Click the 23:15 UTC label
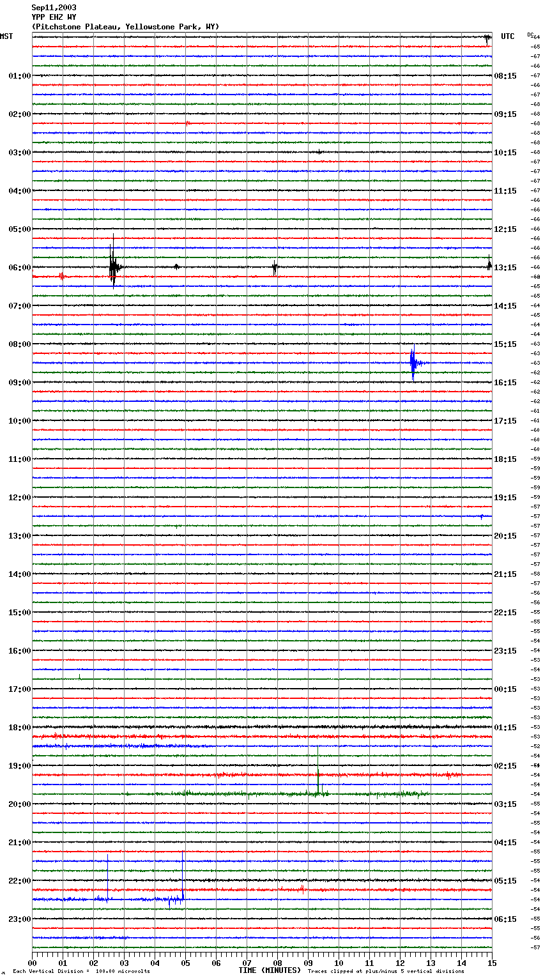This screenshot has width=543, height=980. 505,651
